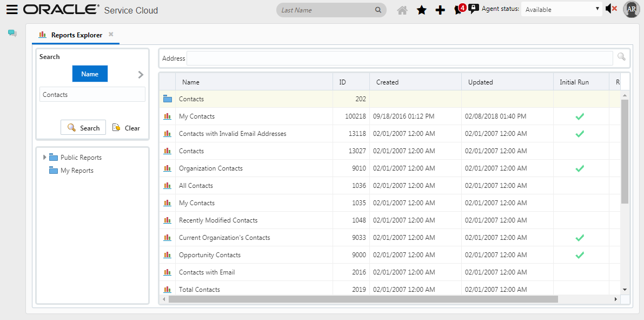Click Initial Run checkmark for My Contacts 100218
The width and height of the screenshot is (644, 320).
click(x=580, y=117)
